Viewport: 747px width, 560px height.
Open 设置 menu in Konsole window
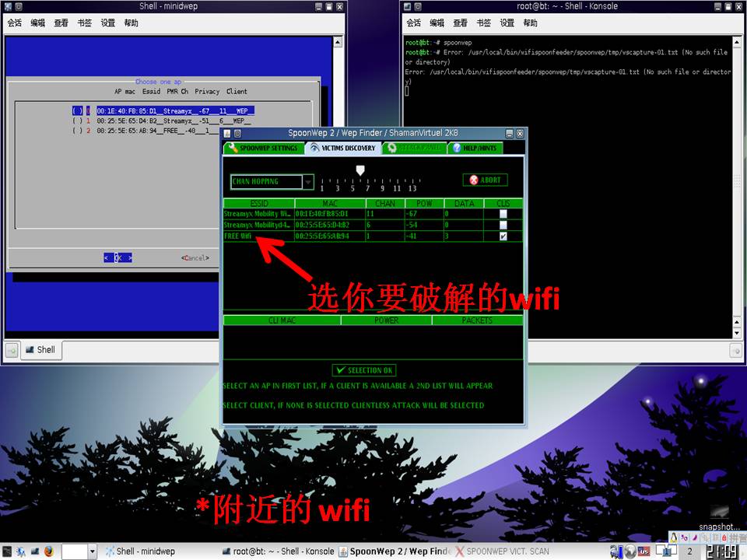click(x=507, y=23)
